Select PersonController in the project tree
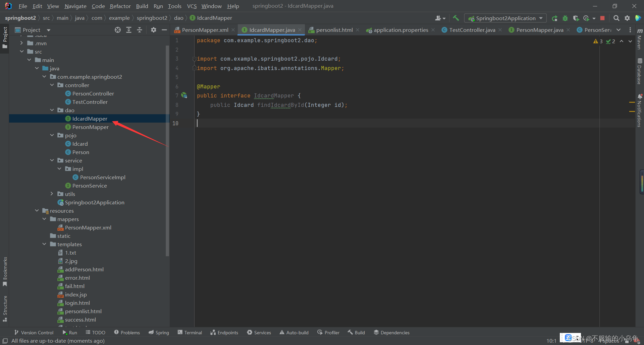Screen dimensions: 644x345 93,93
